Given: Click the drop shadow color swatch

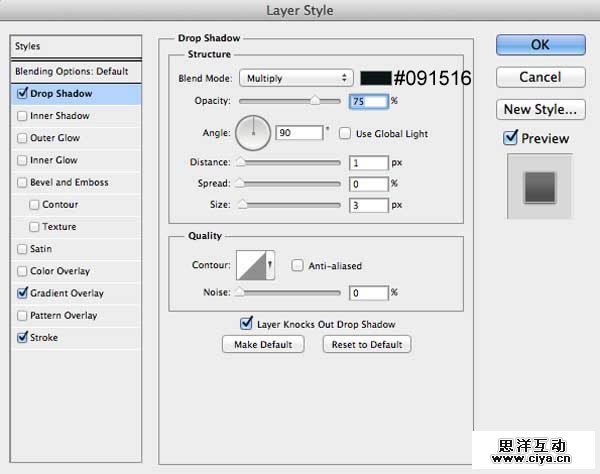Looking at the screenshot, I should coord(375,78).
